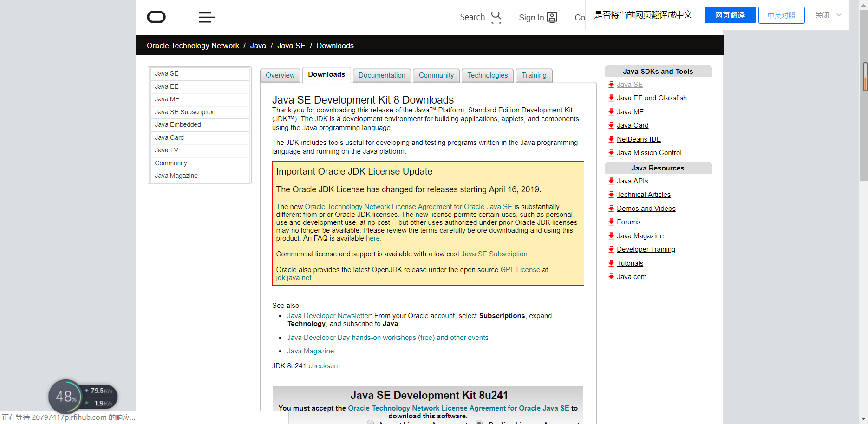Click download arrow icon beside Java EE and Glassfish
This screenshot has height=424, width=868.
[611, 98]
